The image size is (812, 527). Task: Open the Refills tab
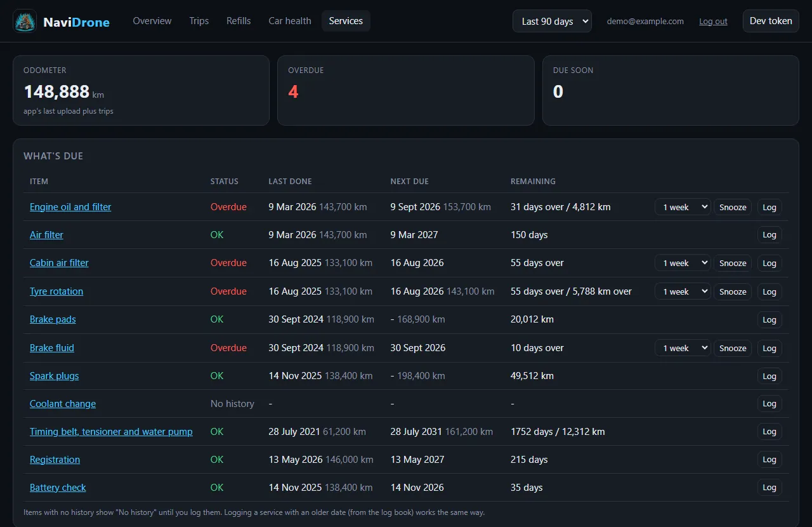pyautogui.click(x=239, y=21)
